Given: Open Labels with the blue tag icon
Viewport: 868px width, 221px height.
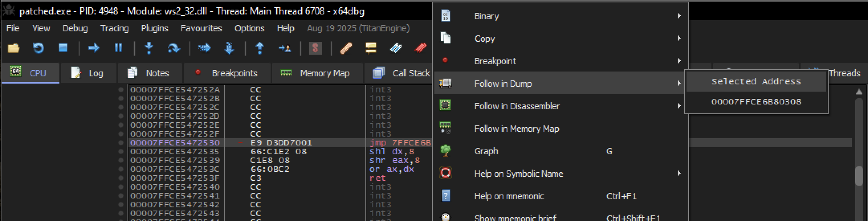Looking at the screenshot, I should 396,48.
